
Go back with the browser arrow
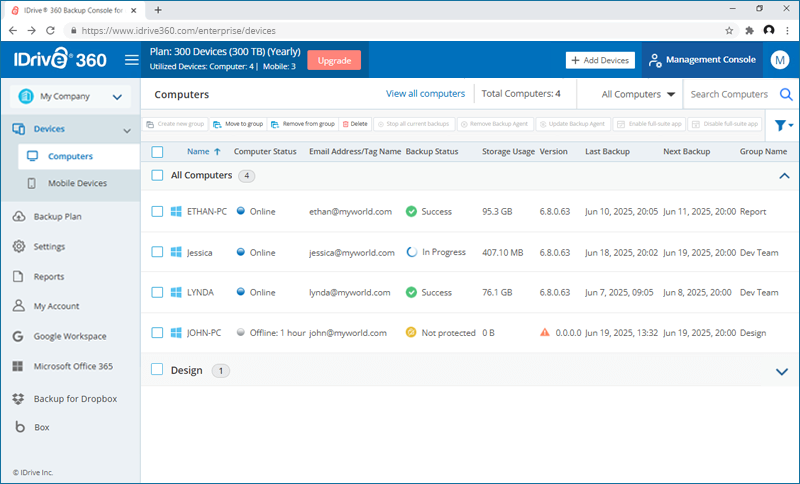click(13, 31)
